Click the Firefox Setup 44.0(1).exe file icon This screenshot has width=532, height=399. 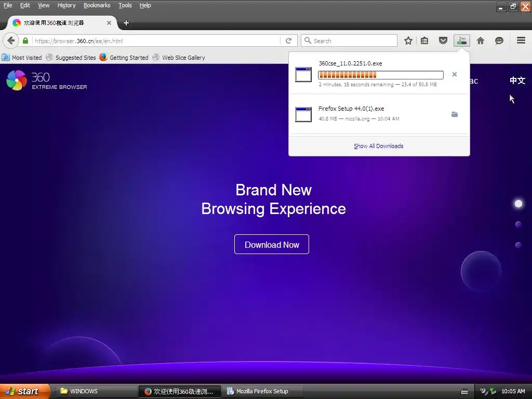tap(303, 114)
